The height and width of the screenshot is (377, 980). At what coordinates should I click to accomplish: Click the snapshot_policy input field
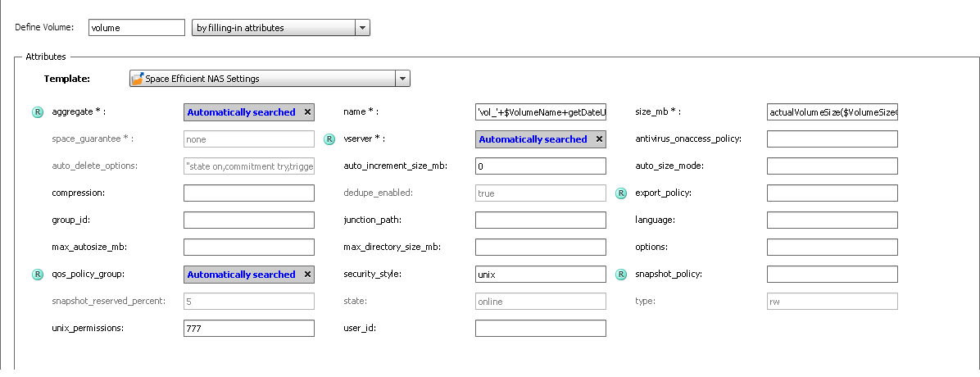tap(832, 275)
